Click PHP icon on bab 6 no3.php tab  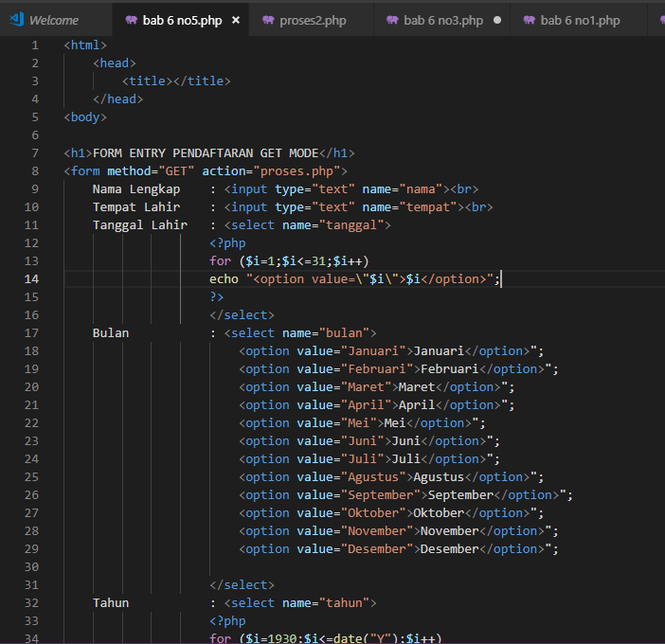(x=392, y=20)
